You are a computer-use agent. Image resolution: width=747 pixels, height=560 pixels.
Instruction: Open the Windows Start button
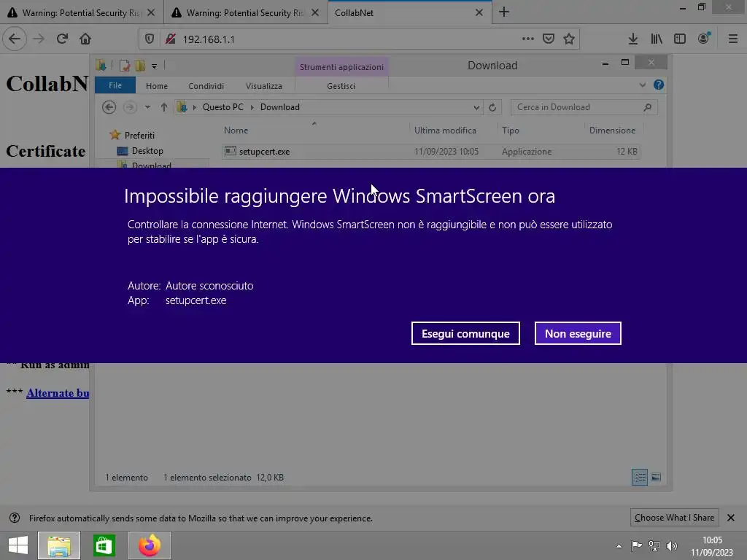pos(18,545)
